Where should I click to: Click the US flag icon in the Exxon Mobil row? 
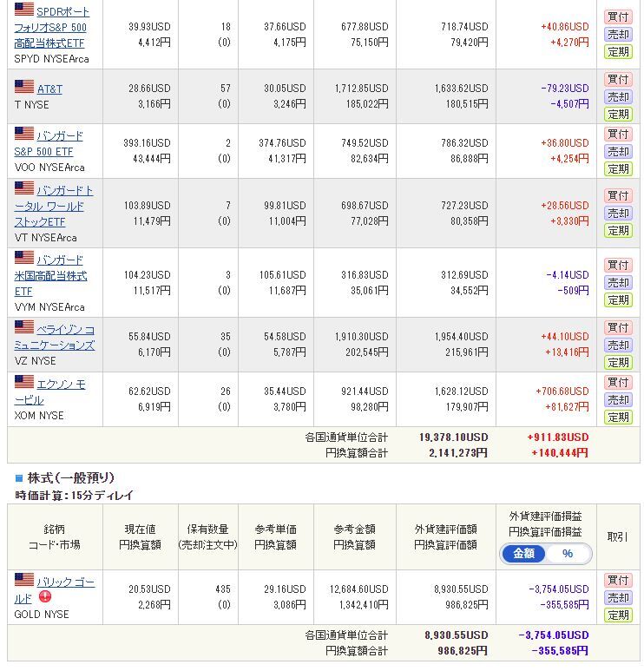click(x=24, y=382)
